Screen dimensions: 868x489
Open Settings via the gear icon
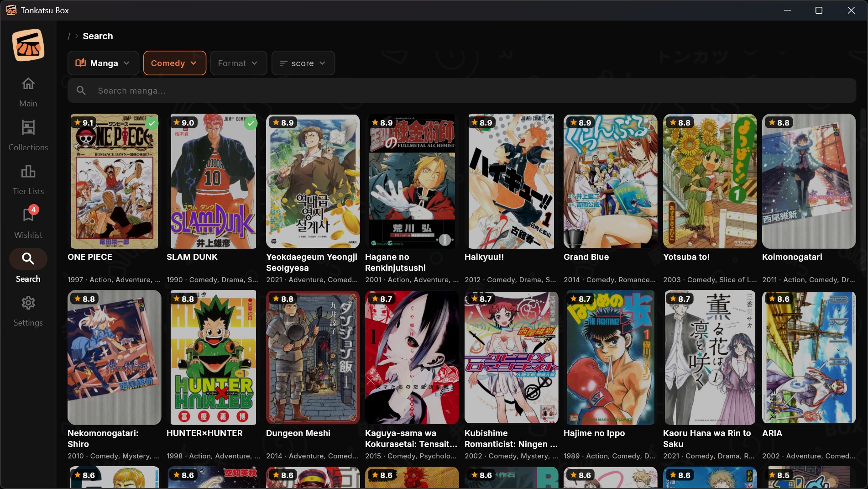tap(28, 303)
